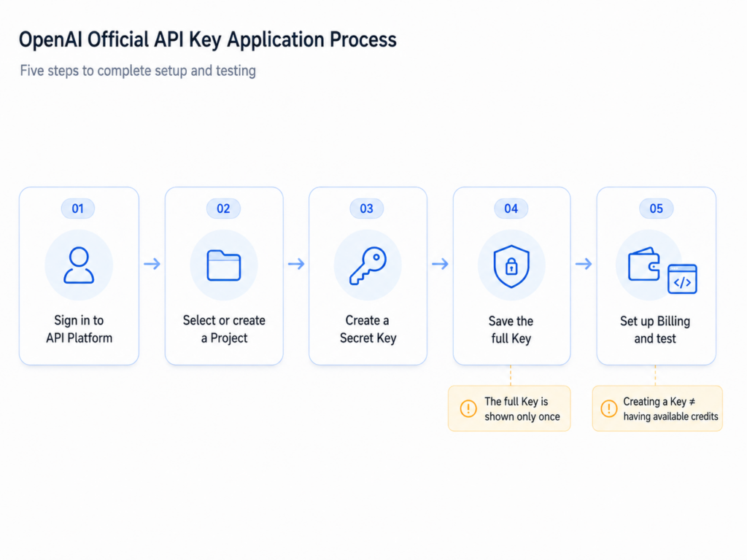Click the user profile icon in step 01
Screen dimensions: 747x560
point(79,265)
